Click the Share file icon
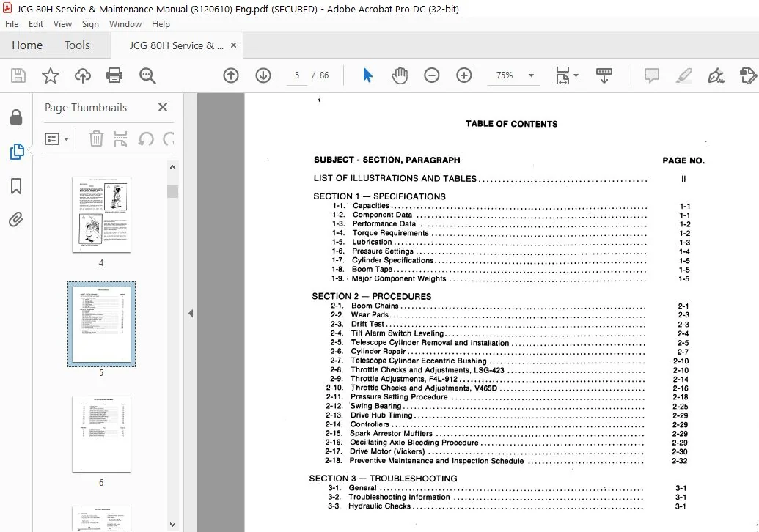 click(748, 75)
